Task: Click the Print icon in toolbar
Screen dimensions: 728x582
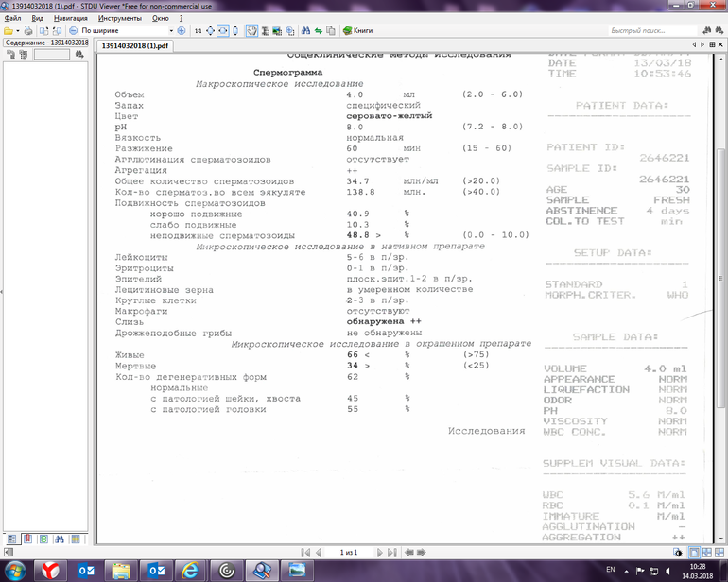Action: (x=29, y=31)
